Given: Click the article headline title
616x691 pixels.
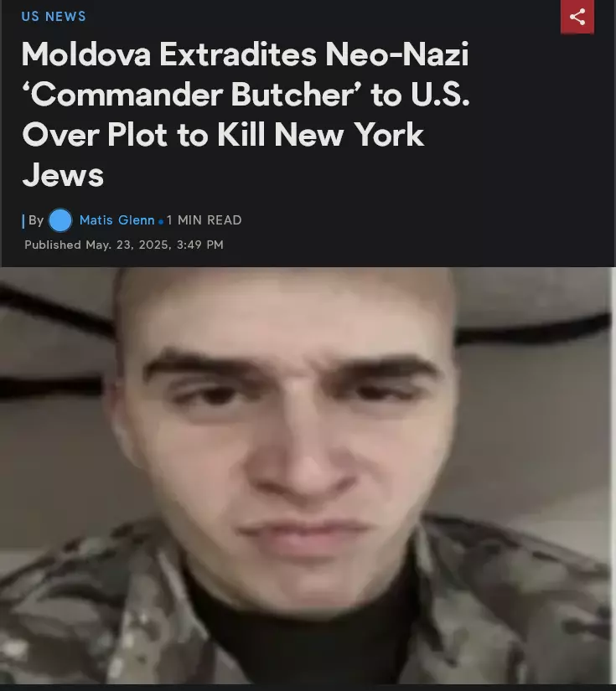Looking at the screenshot, I should pos(246,114).
